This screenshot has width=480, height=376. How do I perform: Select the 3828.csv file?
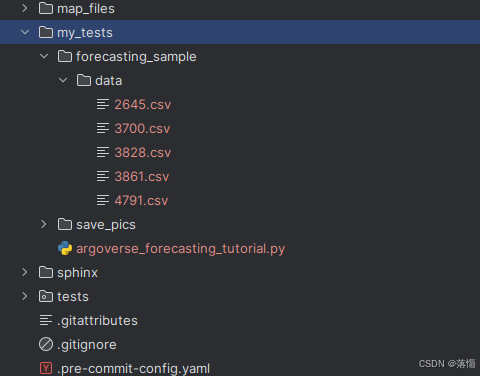coord(143,153)
